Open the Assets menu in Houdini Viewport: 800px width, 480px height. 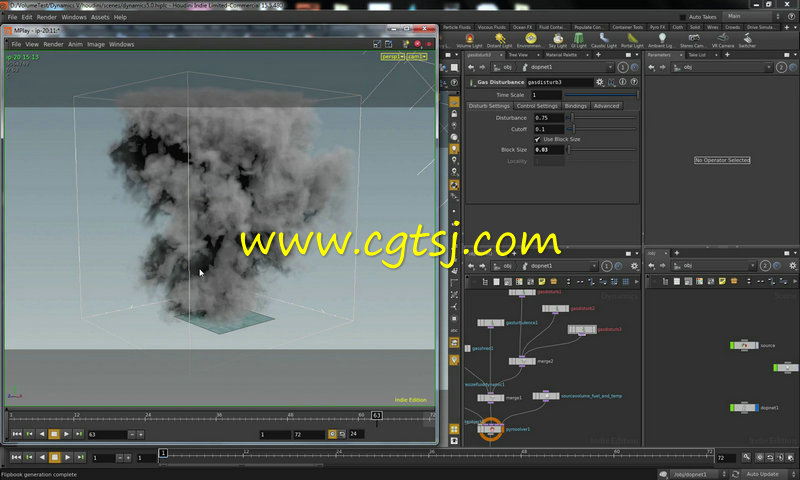pos(100,17)
